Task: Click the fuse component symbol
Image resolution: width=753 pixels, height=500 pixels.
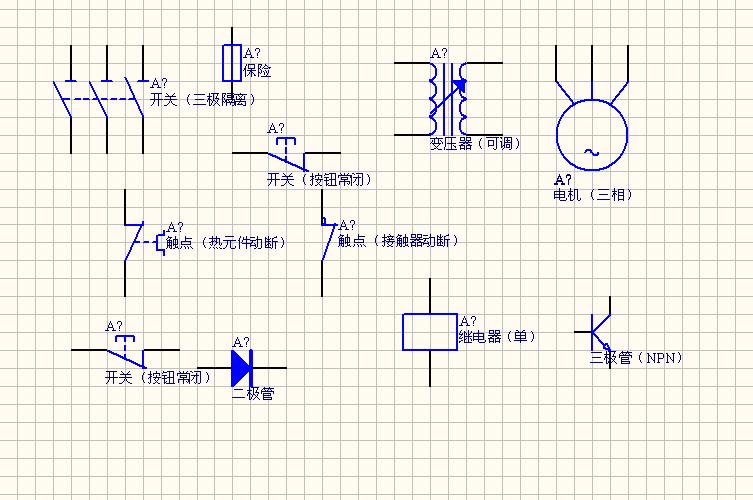Action: click(x=231, y=61)
